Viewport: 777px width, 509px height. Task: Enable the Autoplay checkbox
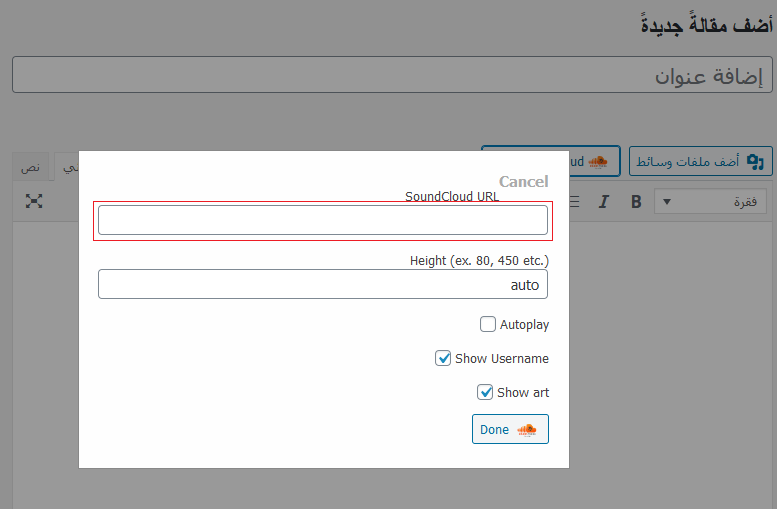coord(488,324)
